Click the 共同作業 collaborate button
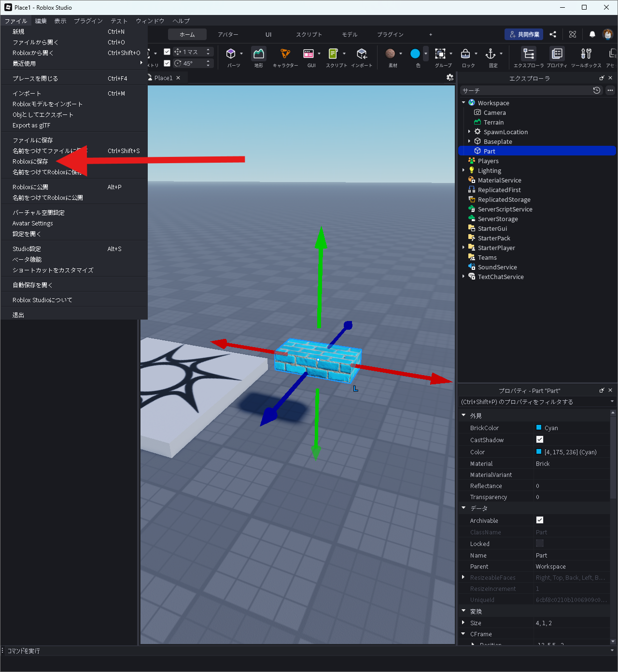This screenshot has height=672, width=618. [524, 35]
